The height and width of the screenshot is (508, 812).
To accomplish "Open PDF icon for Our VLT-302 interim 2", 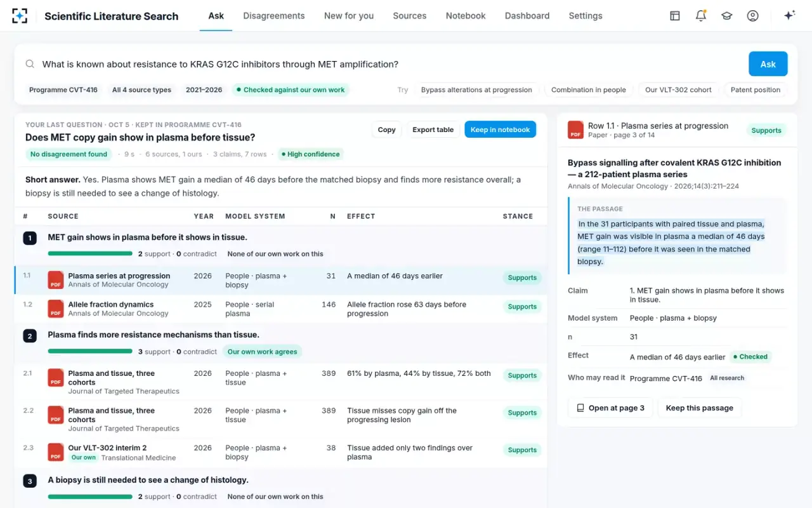I will (56, 452).
